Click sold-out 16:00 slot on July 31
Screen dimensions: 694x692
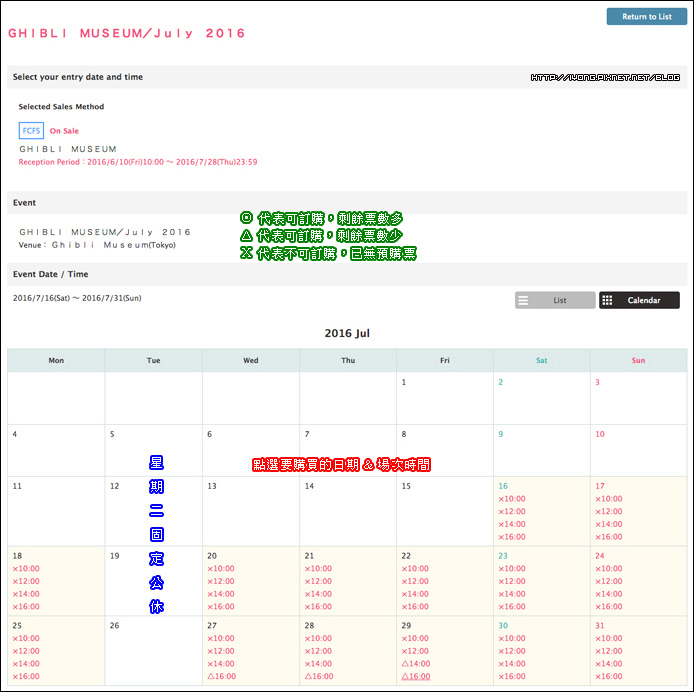coord(609,676)
